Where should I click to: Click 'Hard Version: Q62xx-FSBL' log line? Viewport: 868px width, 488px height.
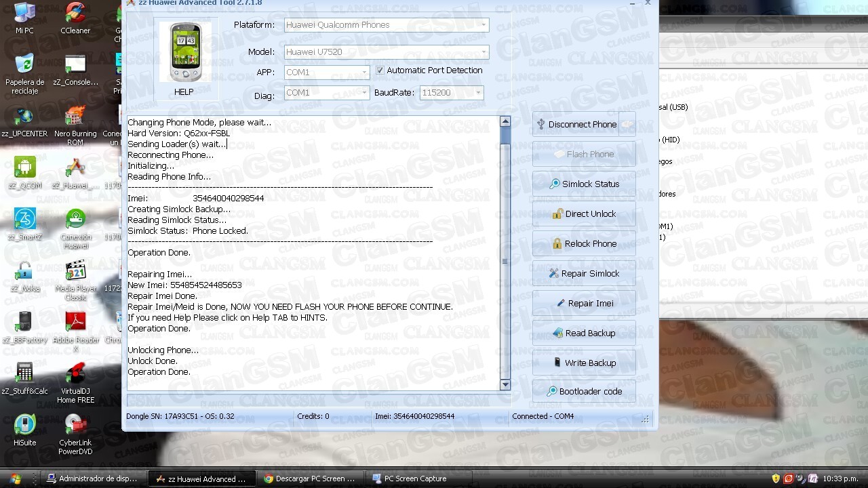click(x=179, y=134)
